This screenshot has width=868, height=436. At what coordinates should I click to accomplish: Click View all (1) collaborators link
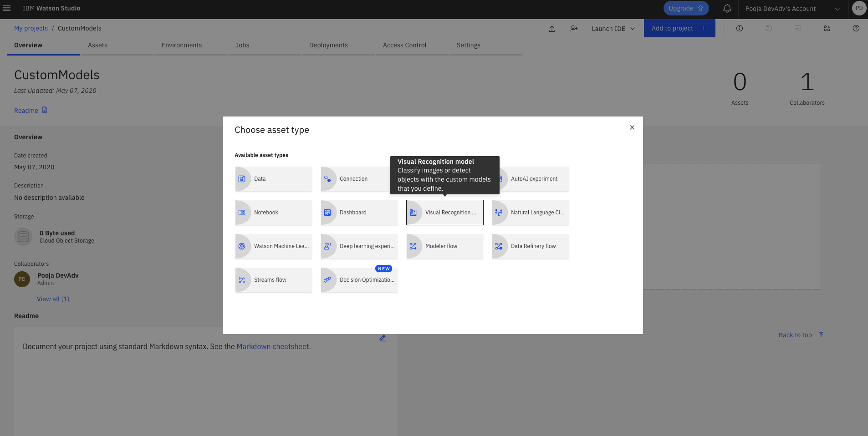(x=53, y=299)
